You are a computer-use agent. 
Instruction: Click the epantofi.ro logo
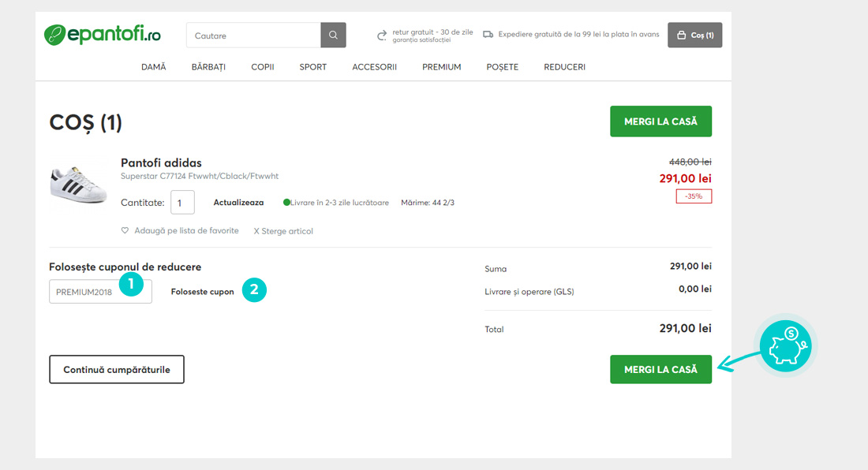click(103, 35)
